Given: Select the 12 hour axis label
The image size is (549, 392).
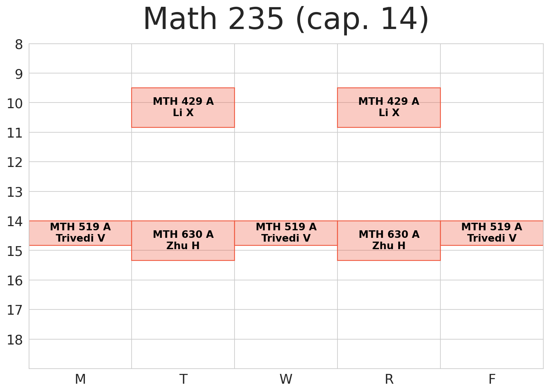Looking at the screenshot, I should coord(15,162).
